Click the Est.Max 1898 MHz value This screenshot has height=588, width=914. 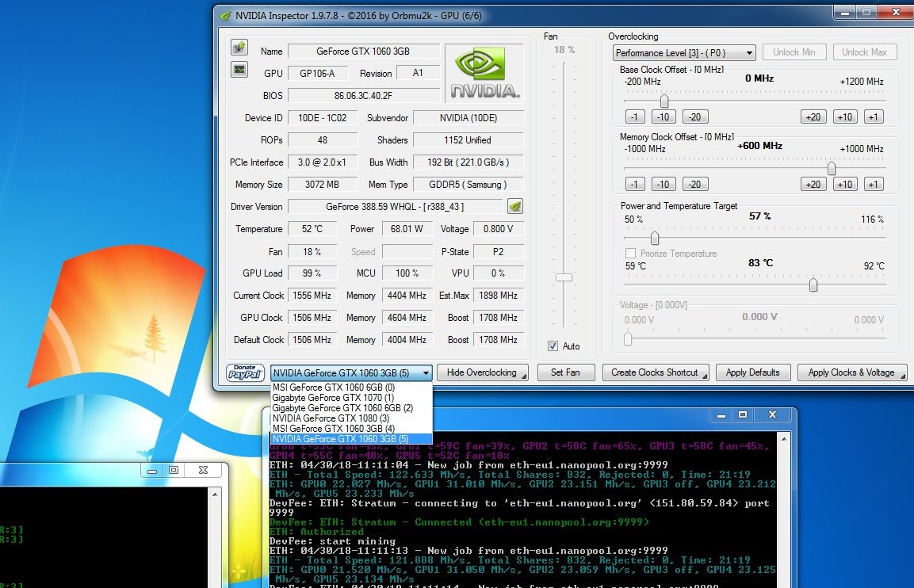click(x=498, y=296)
